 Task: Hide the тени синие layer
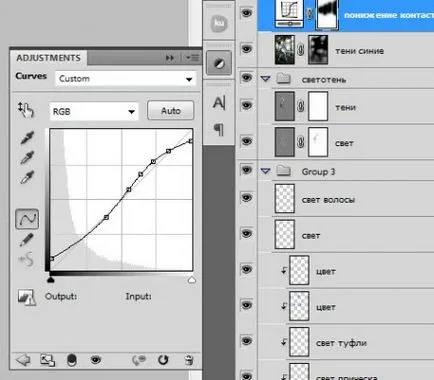(246, 49)
